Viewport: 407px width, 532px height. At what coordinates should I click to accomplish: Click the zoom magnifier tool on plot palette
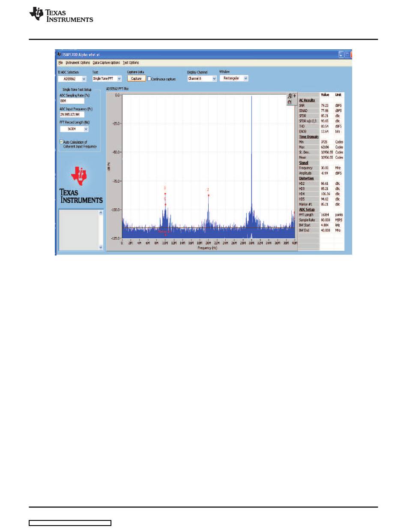(290, 96)
